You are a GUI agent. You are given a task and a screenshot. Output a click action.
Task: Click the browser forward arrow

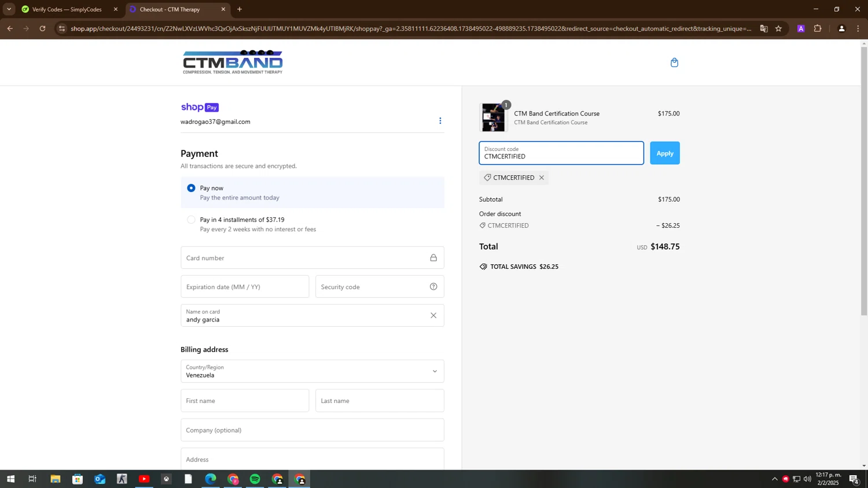click(26, 28)
